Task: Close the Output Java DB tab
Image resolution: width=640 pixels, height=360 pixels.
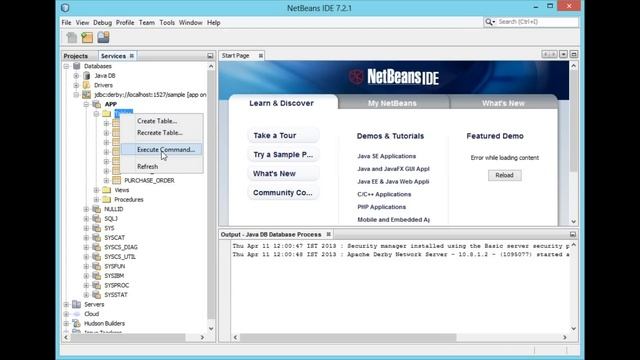Action: pyautogui.click(x=329, y=234)
